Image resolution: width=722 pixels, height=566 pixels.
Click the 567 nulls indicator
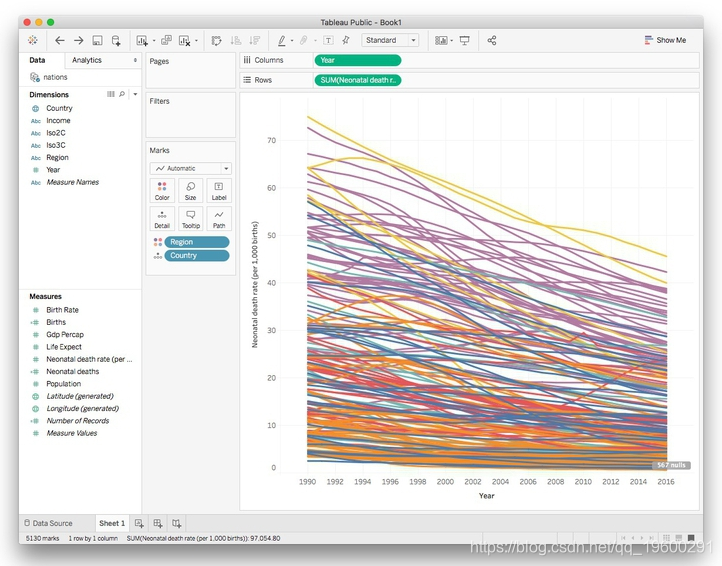click(671, 465)
